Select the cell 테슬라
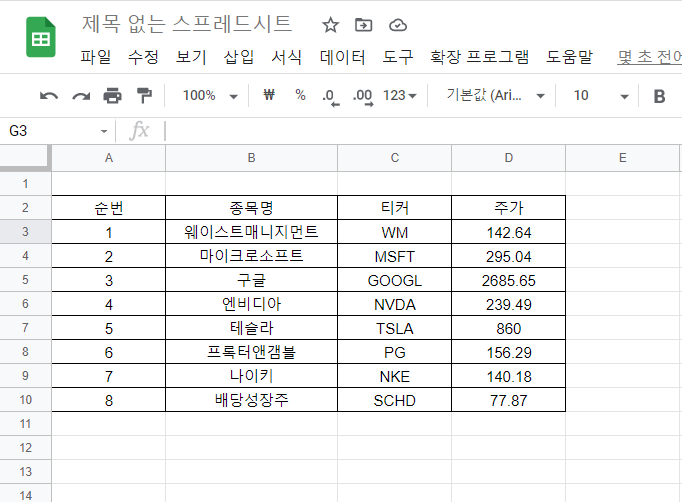This screenshot has width=682, height=502. (251, 328)
